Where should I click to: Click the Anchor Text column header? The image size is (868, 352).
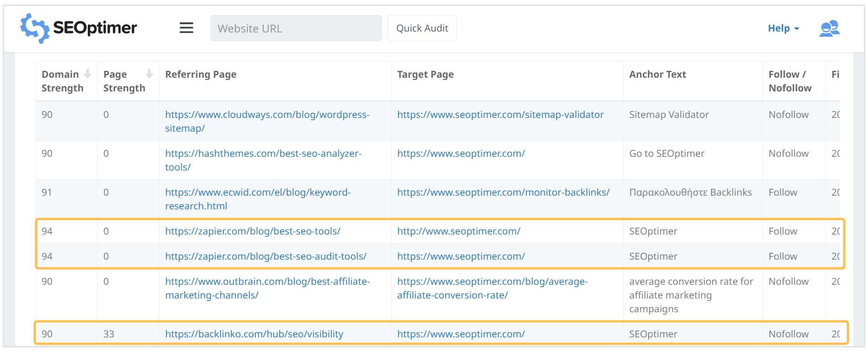click(657, 75)
